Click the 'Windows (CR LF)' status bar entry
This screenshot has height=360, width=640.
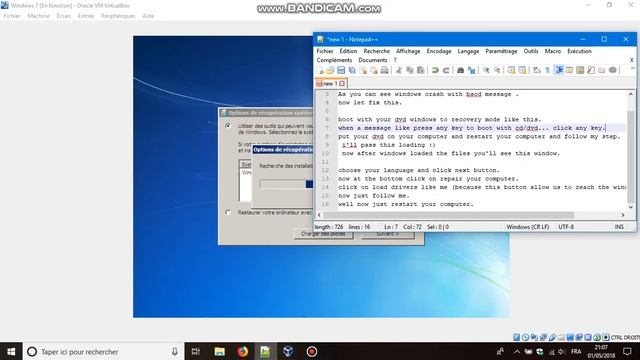tap(528, 227)
